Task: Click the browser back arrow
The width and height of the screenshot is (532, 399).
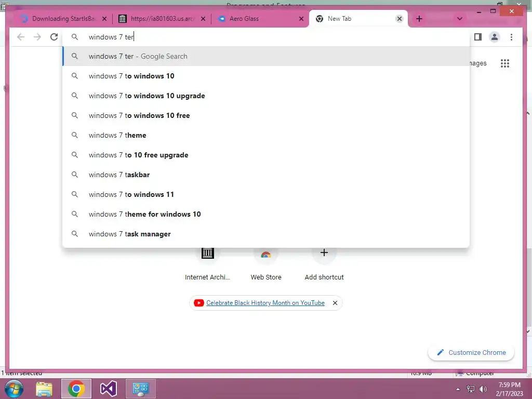Action: pos(21,37)
